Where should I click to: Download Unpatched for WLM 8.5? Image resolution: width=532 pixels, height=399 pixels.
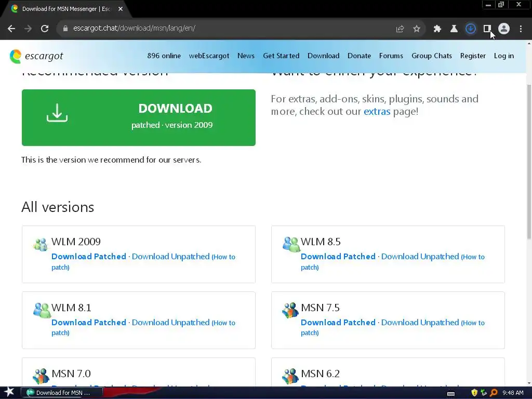click(x=420, y=257)
